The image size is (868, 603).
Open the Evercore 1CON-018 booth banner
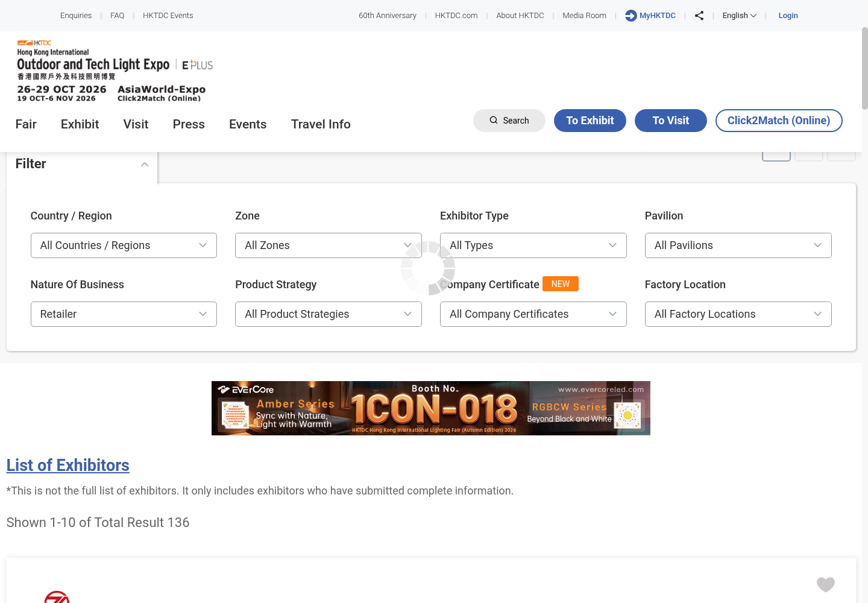tap(431, 408)
